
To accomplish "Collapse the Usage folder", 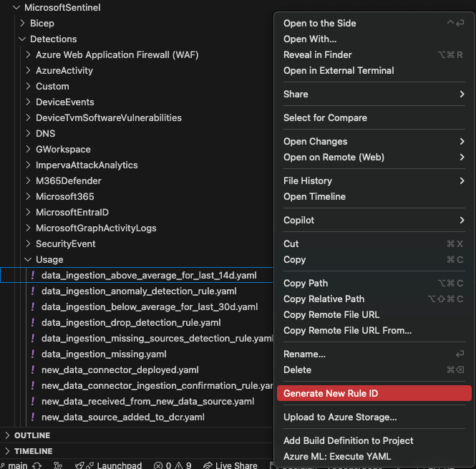I will click(x=28, y=260).
